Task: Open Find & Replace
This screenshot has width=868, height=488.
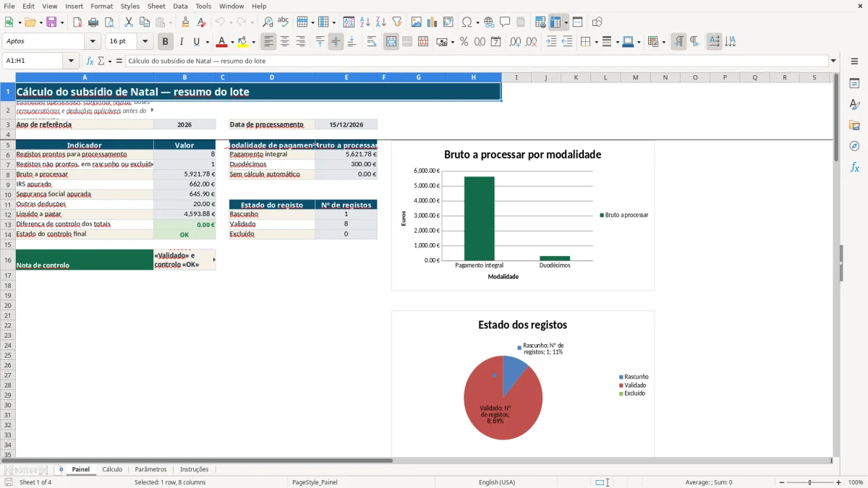Action: pyautogui.click(x=268, y=22)
